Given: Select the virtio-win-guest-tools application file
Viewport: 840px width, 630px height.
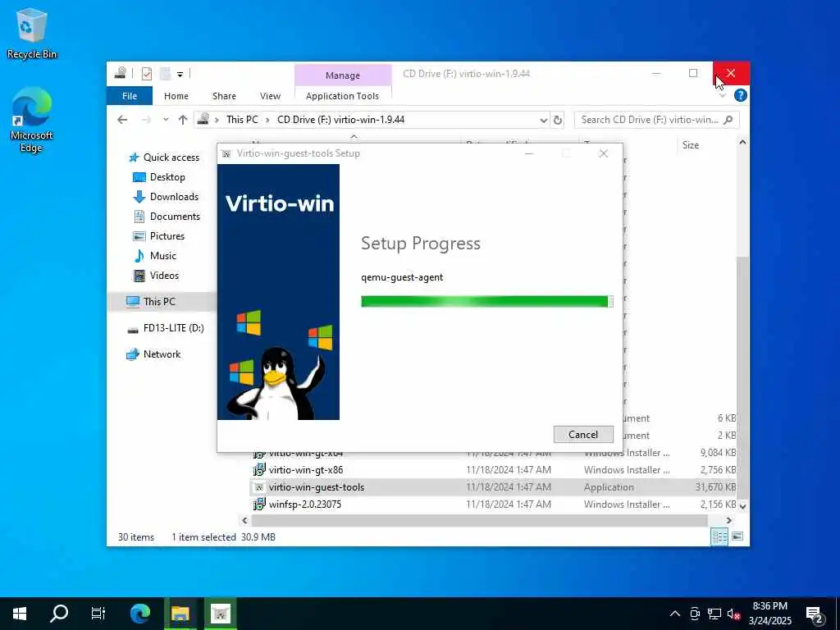Looking at the screenshot, I should (317, 487).
